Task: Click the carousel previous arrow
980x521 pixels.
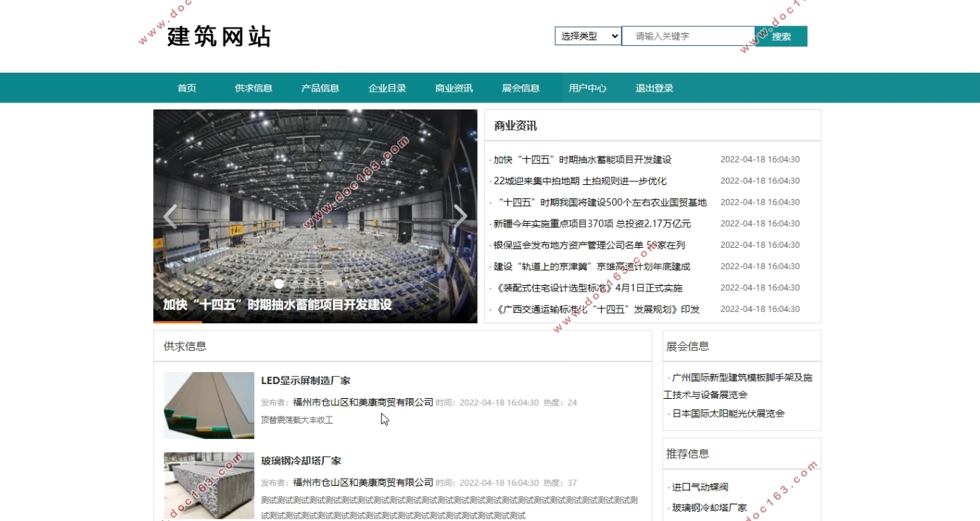Action: [x=170, y=216]
